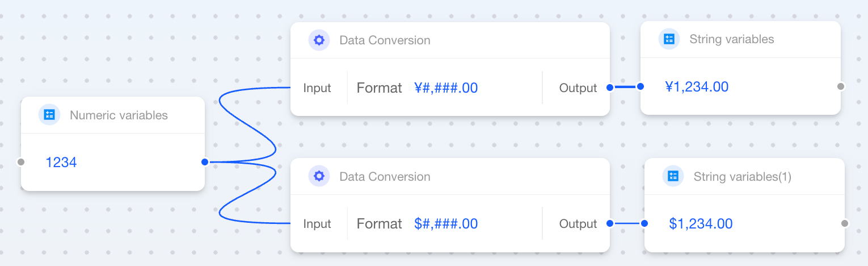Click the String variables(1) node title
Image resolution: width=868 pixels, height=266 pixels.
(742, 177)
